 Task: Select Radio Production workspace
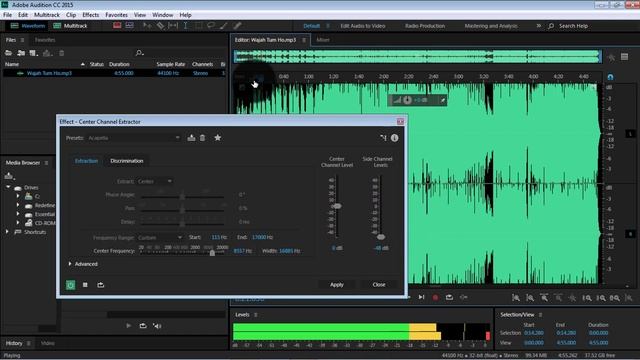pos(425,26)
